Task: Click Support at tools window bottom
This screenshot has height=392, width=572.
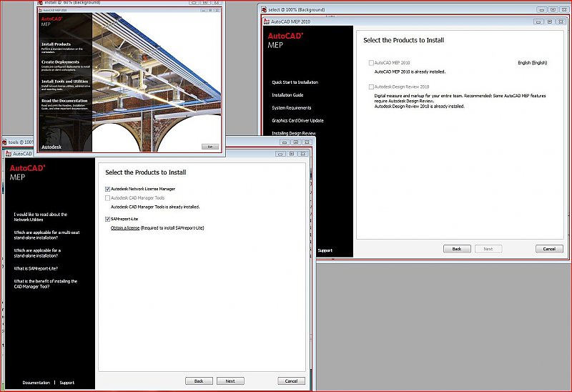Action: pos(66,383)
